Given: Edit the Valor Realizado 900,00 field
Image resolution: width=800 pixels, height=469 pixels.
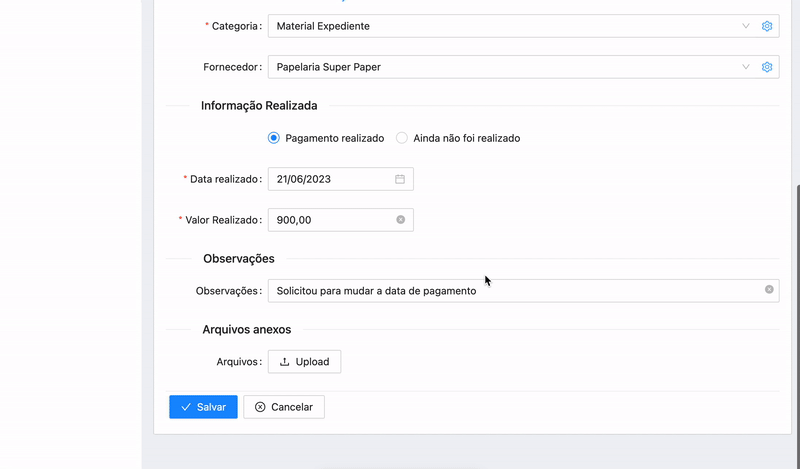Looking at the screenshot, I should [341, 220].
